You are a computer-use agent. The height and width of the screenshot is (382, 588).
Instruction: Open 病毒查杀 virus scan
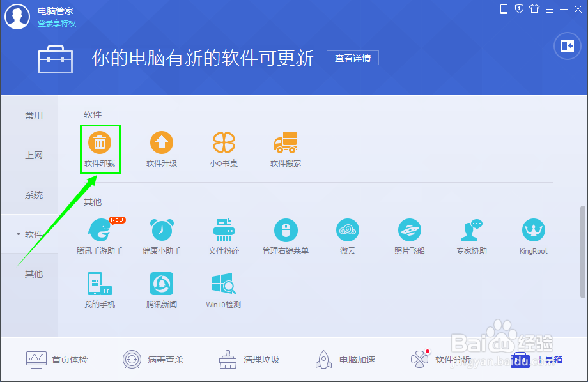pos(153,360)
